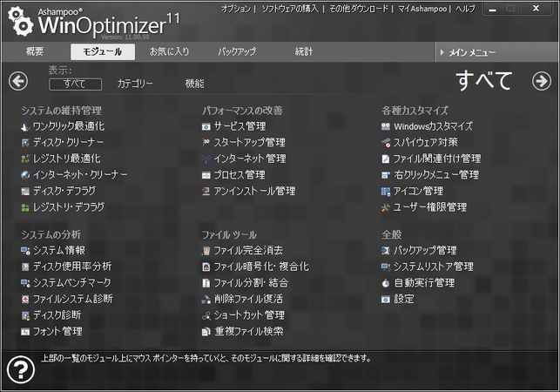Click the ファイル分割・結合 icon
The image size is (560, 392).
tap(206, 283)
